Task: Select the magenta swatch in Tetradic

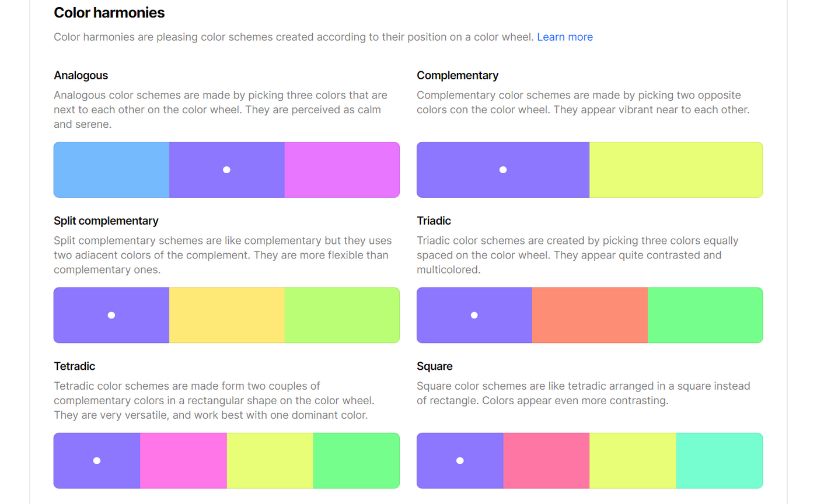Action: 183,460
